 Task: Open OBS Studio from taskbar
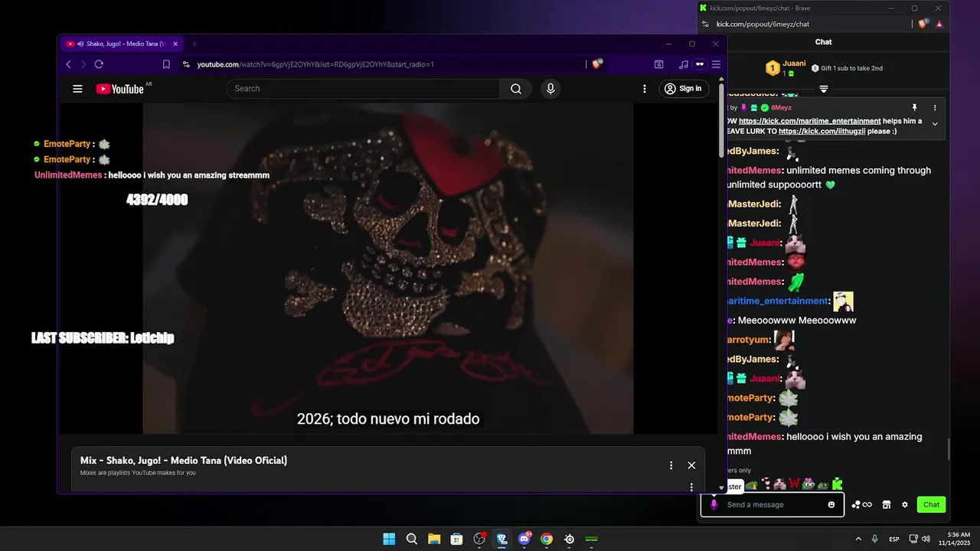479,539
